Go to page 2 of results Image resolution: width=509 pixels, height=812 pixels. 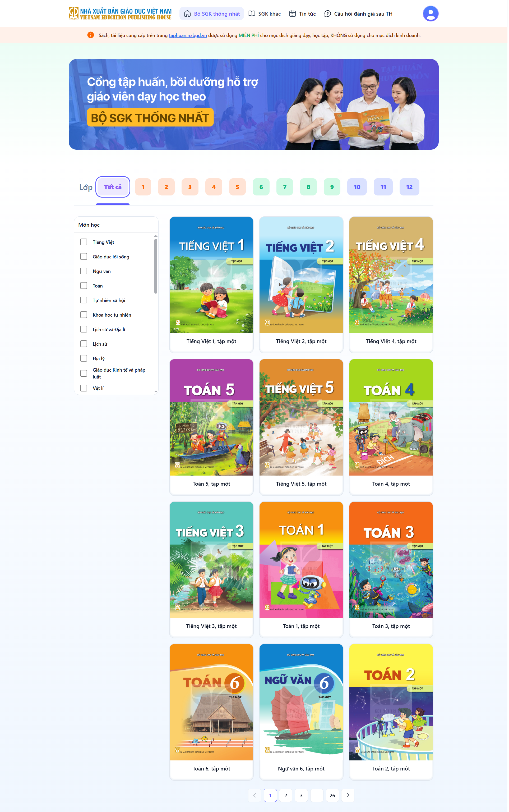[286, 795]
